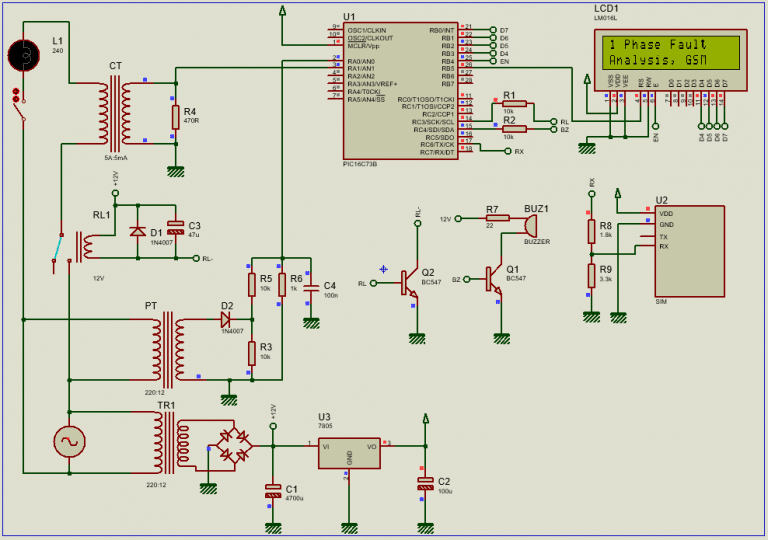Click resistor R7 22 ohm

point(498,219)
